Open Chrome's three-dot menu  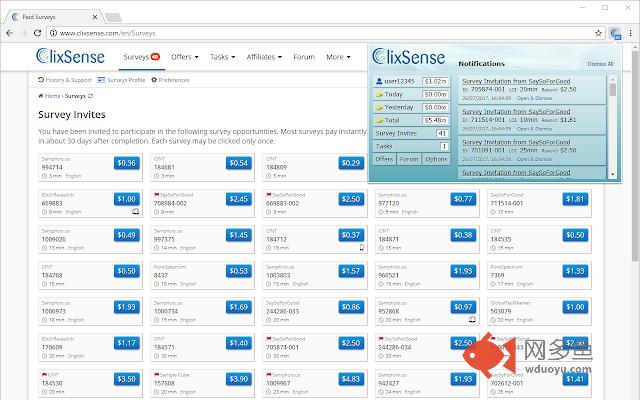click(x=631, y=33)
